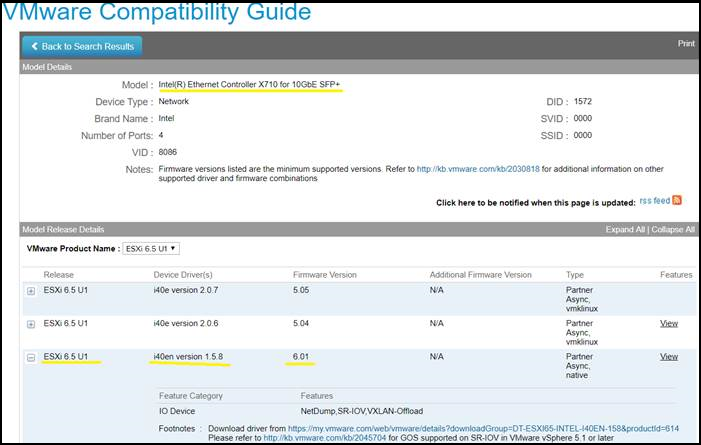Click Collapse All in Model Release Details
Screen dimensions: 701x445
[673, 229]
